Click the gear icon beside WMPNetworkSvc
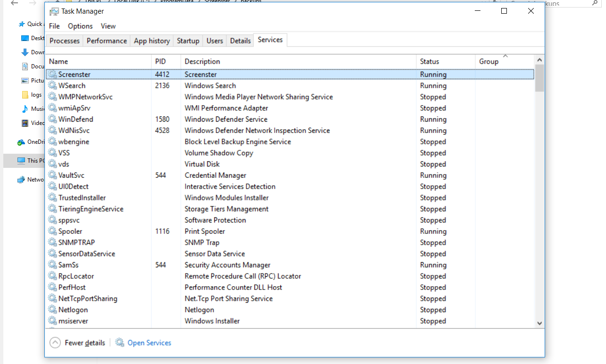Image resolution: width=606 pixels, height=364 pixels. 52,97
